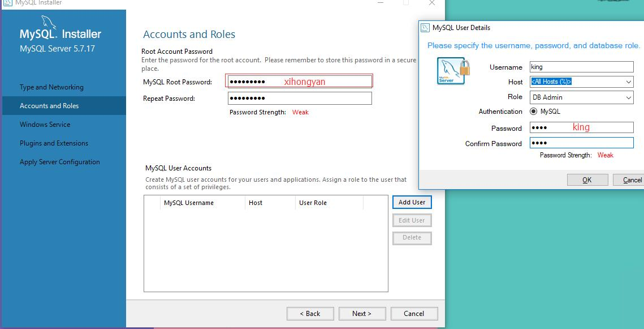The width and height of the screenshot is (644, 329).
Task: Cancel the MySQL Installer wizard
Action: pyautogui.click(x=414, y=314)
